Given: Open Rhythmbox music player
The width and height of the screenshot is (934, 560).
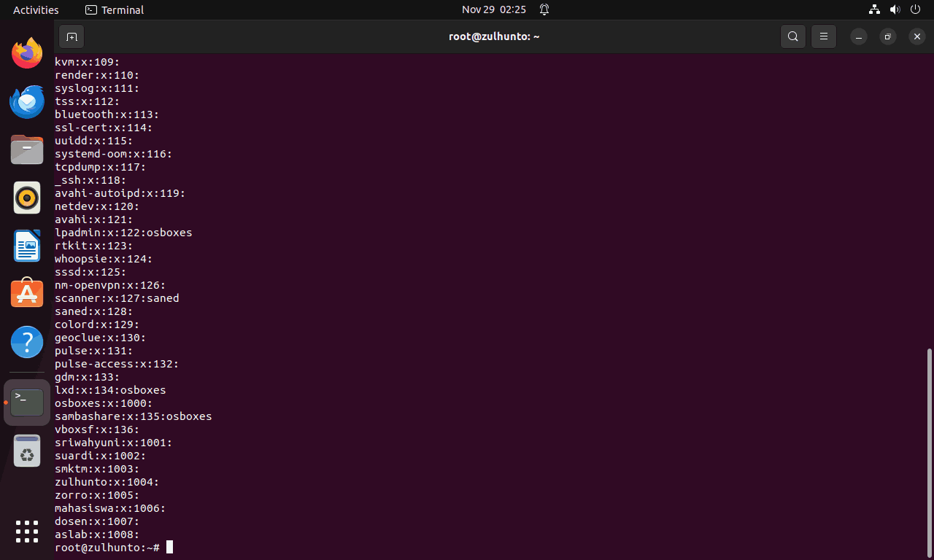Looking at the screenshot, I should pos(27,198).
